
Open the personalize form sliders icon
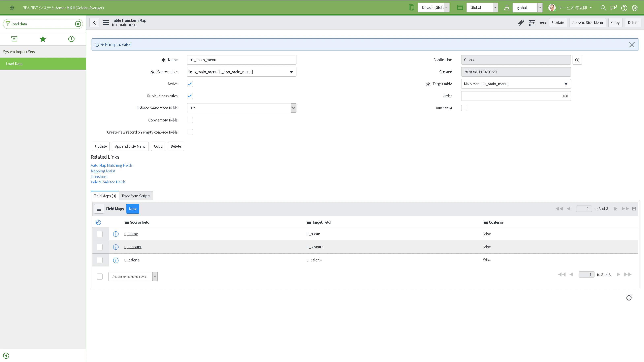click(532, 23)
